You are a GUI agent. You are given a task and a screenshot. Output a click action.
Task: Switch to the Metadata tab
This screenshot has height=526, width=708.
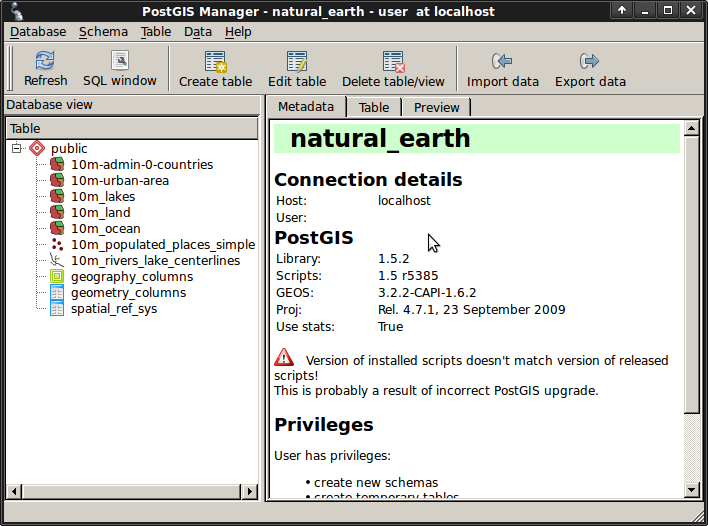point(306,107)
